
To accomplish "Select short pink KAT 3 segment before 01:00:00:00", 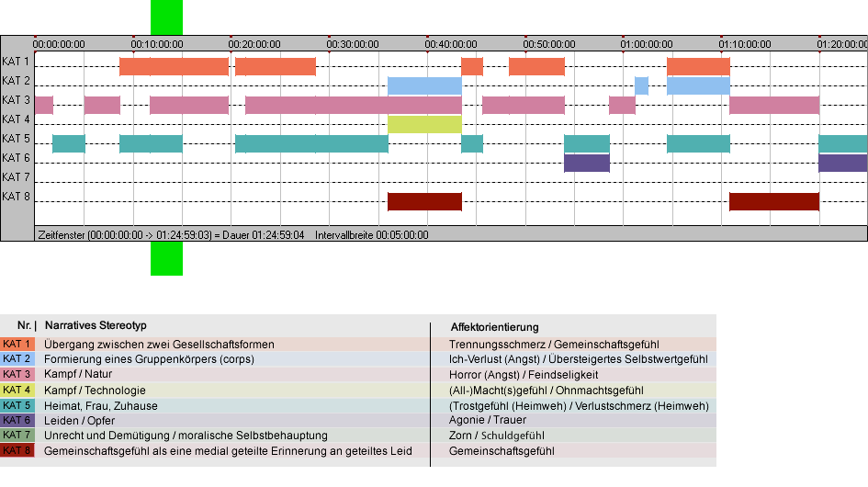I will (x=622, y=106).
